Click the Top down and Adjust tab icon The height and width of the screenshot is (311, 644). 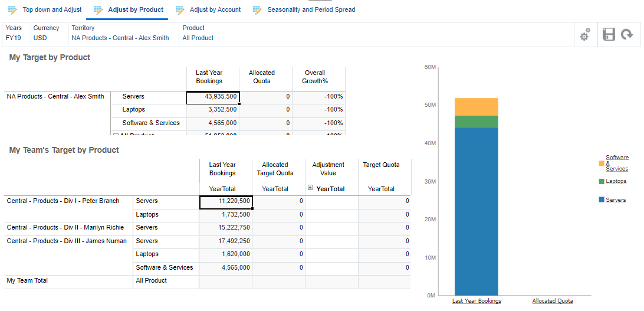click(12, 10)
